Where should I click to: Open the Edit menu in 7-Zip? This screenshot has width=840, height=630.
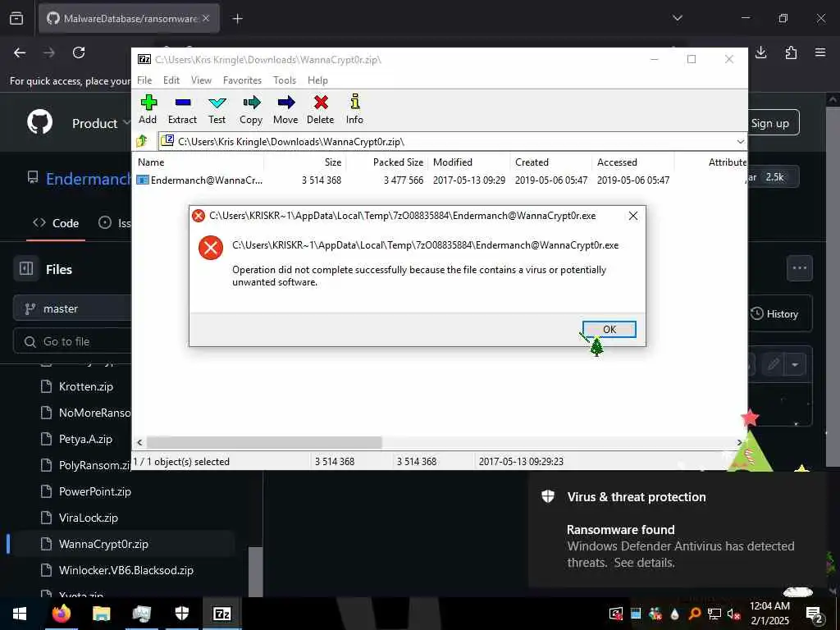click(171, 80)
